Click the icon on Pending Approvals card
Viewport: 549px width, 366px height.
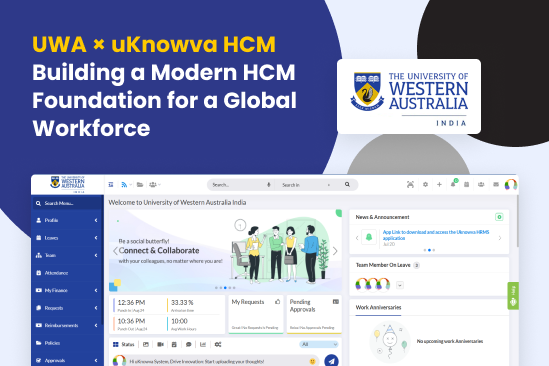pos(335,302)
